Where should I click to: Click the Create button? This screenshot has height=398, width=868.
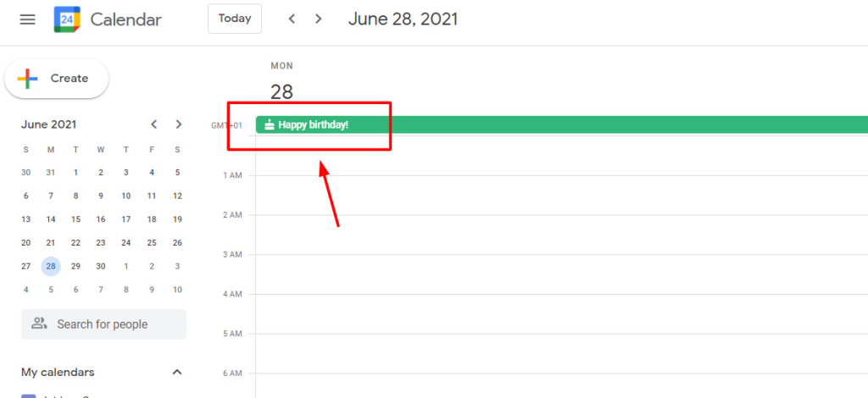(57, 79)
